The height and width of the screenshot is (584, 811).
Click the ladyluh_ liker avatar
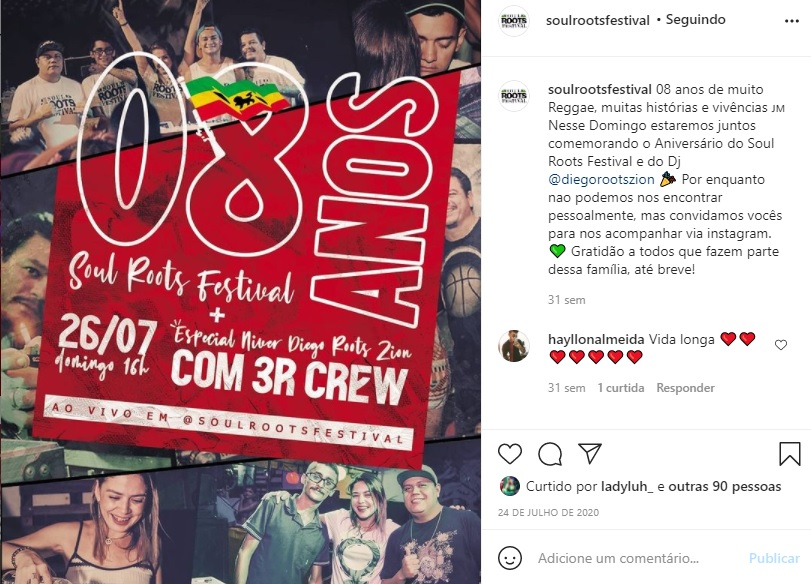(509, 486)
